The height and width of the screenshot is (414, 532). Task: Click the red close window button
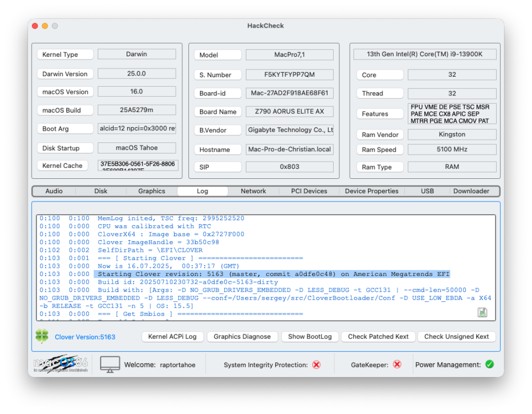(35, 26)
